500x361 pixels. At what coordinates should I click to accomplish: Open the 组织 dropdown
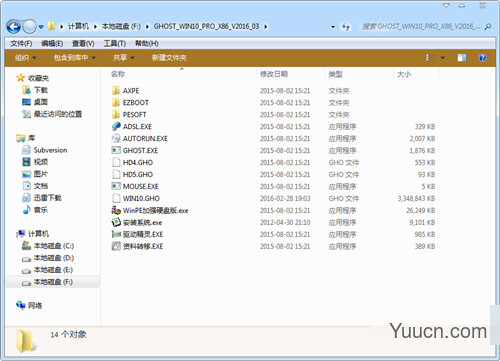tap(25, 58)
